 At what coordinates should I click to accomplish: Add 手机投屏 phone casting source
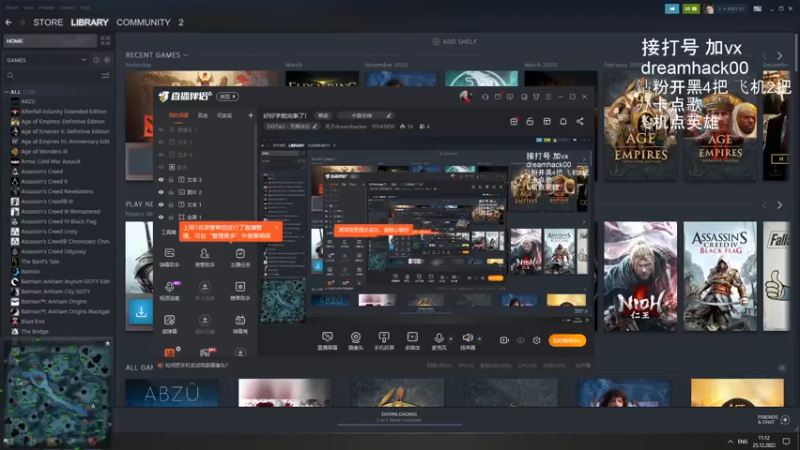pos(384,340)
